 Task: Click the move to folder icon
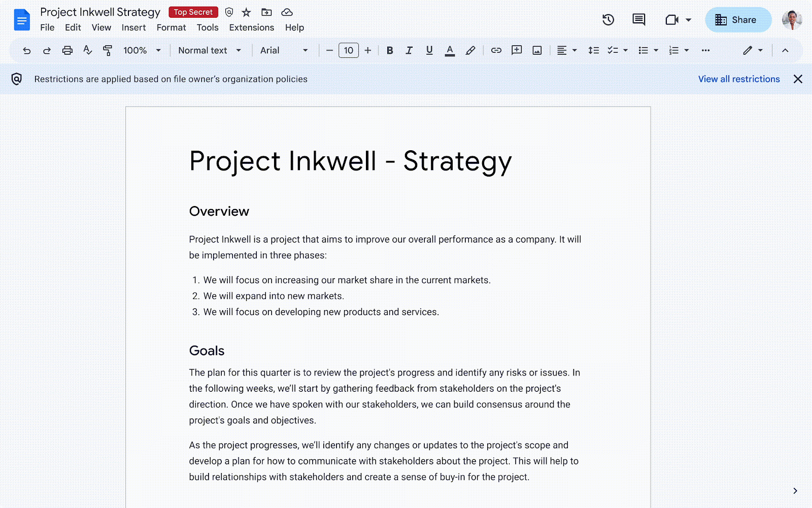click(x=266, y=12)
